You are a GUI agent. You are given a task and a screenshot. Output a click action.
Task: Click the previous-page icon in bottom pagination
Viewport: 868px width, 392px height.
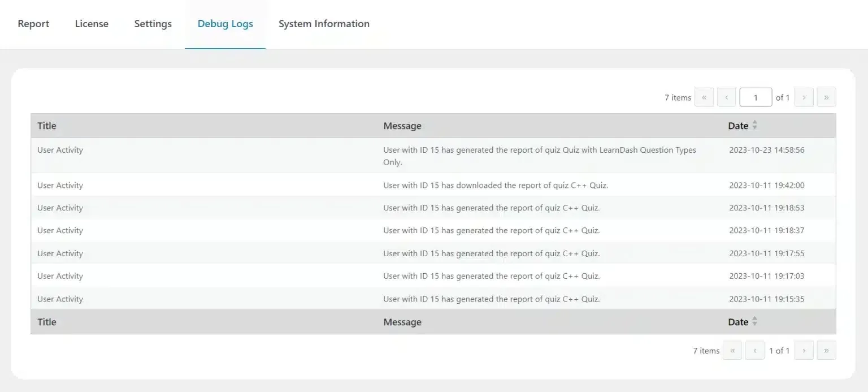pyautogui.click(x=755, y=350)
